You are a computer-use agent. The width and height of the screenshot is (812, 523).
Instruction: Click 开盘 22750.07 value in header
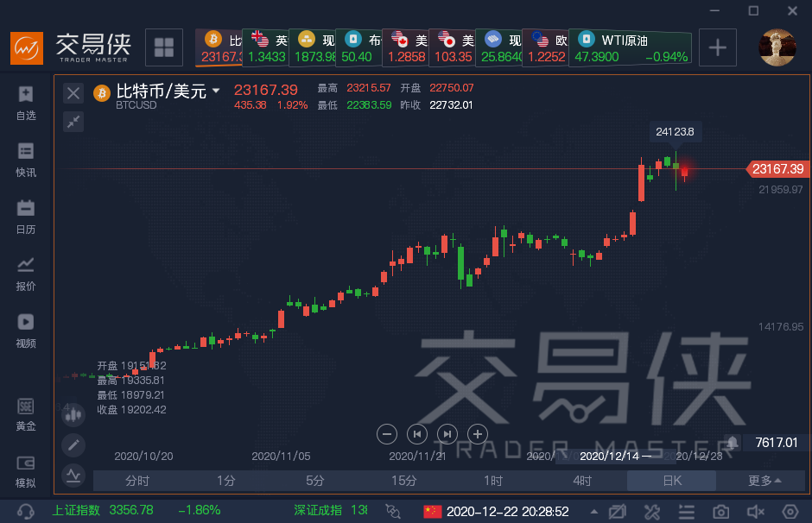[x=452, y=88]
